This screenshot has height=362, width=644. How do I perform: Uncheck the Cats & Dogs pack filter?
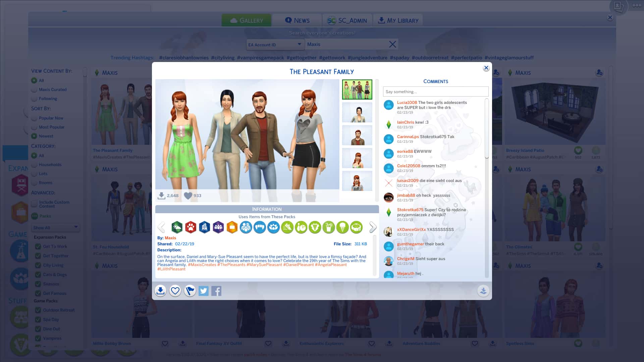pos(38,275)
